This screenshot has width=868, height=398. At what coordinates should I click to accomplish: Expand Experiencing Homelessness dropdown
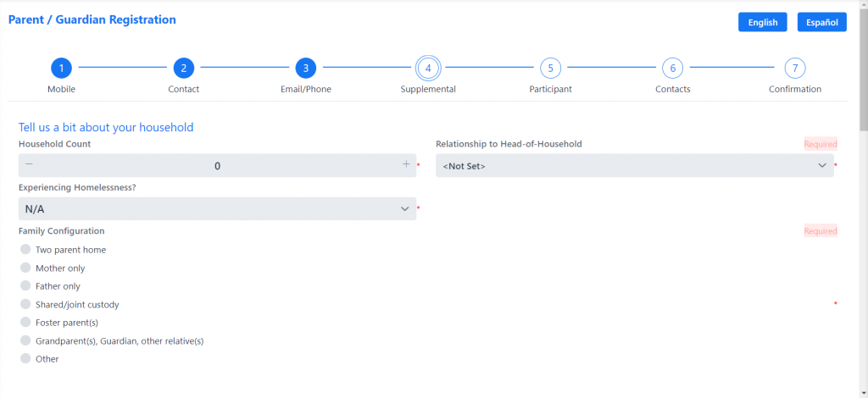[217, 208]
